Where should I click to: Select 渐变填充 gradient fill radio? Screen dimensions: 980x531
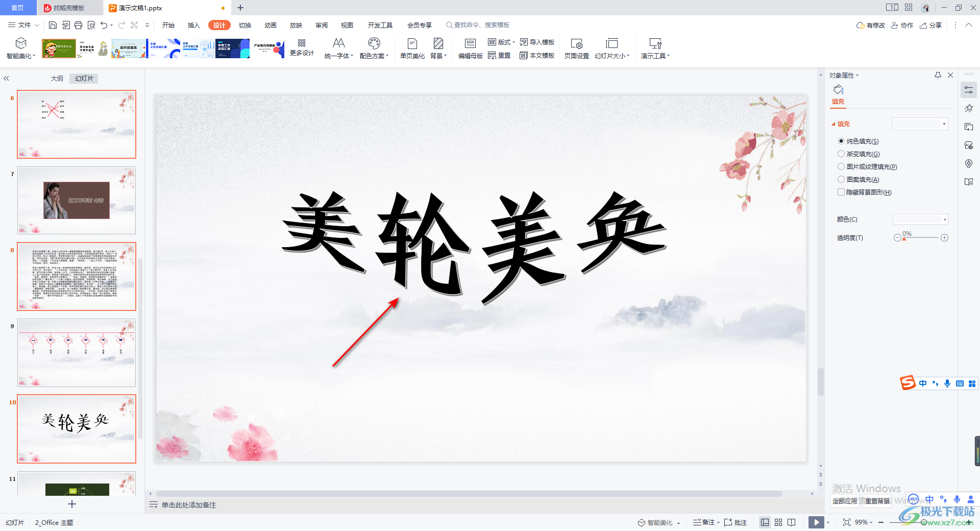point(841,154)
